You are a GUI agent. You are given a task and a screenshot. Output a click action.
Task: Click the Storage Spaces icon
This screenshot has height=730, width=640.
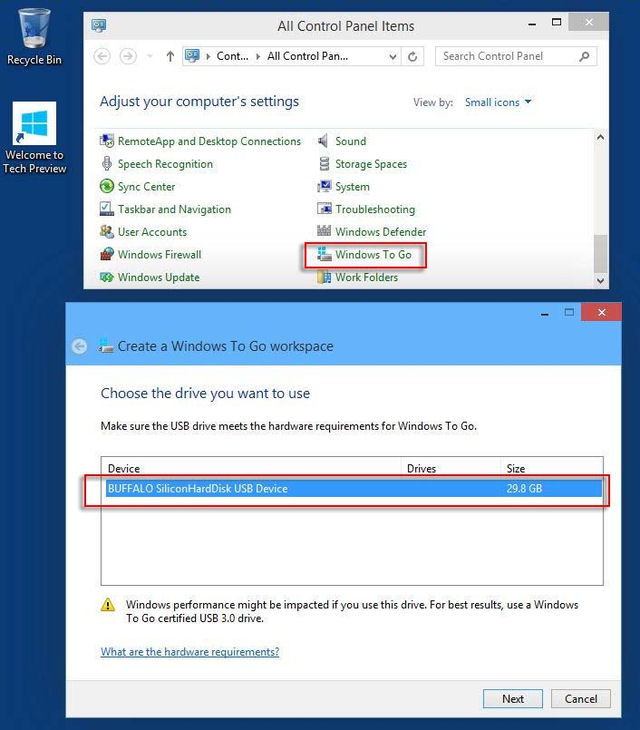point(324,163)
